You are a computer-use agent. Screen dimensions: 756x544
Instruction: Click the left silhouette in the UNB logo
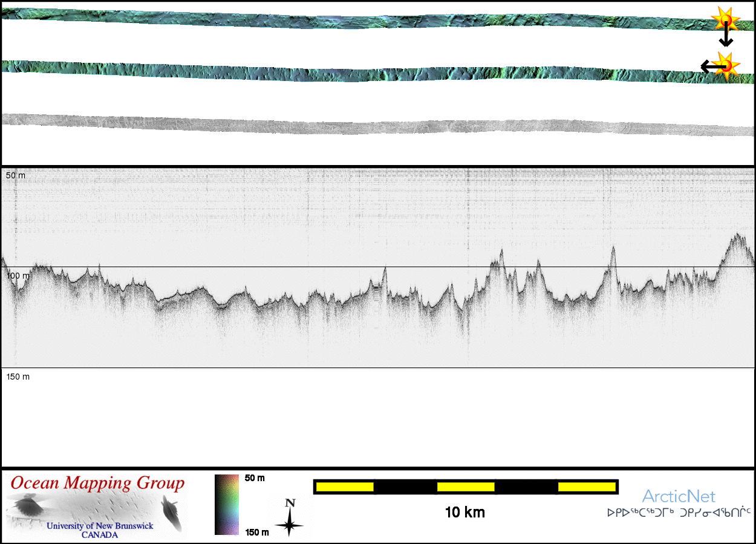pyautogui.click(x=27, y=505)
